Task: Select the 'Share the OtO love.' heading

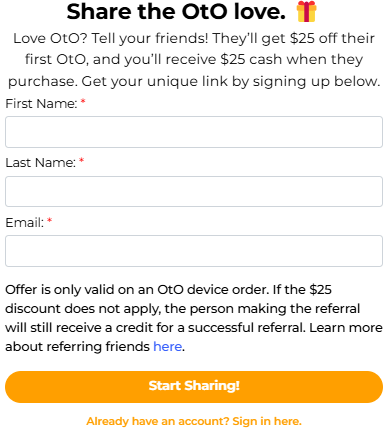Action: click(x=176, y=12)
